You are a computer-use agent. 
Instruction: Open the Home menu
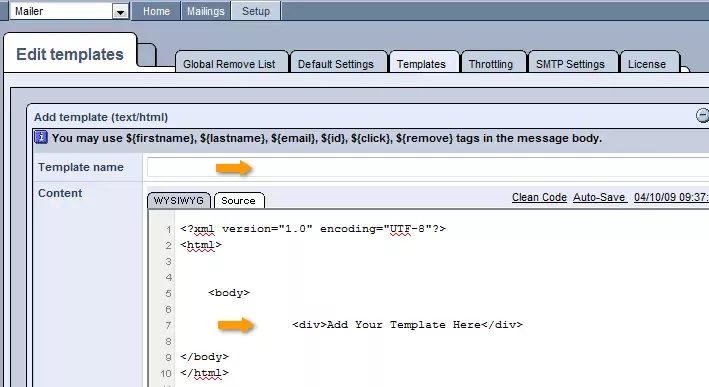click(x=156, y=11)
